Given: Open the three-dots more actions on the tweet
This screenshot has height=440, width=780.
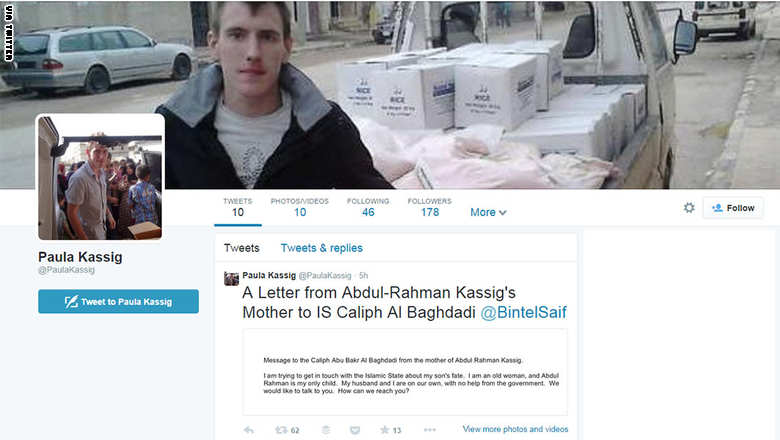Looking at the screenshot, I should point(430,430).
